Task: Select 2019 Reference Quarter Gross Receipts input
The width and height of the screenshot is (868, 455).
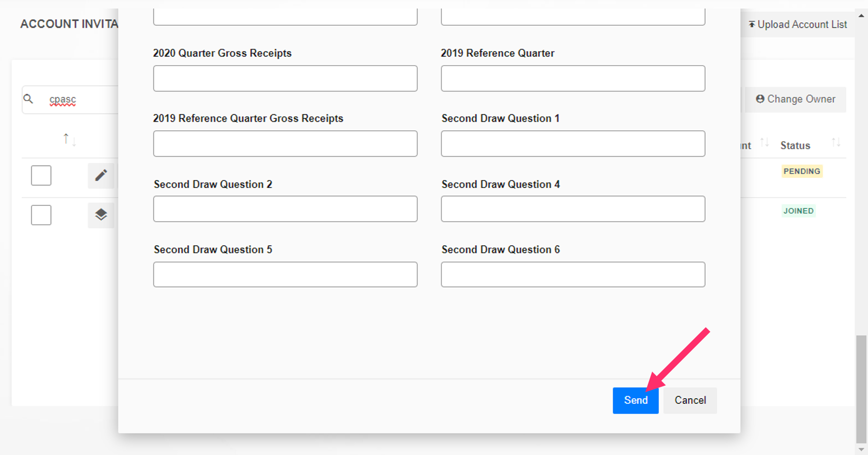Action: coord(285,144)
